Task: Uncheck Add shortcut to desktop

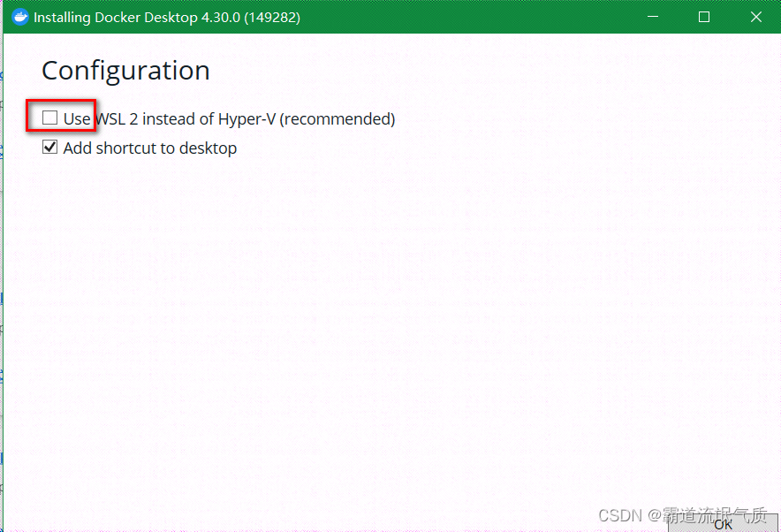Action: 49,147
